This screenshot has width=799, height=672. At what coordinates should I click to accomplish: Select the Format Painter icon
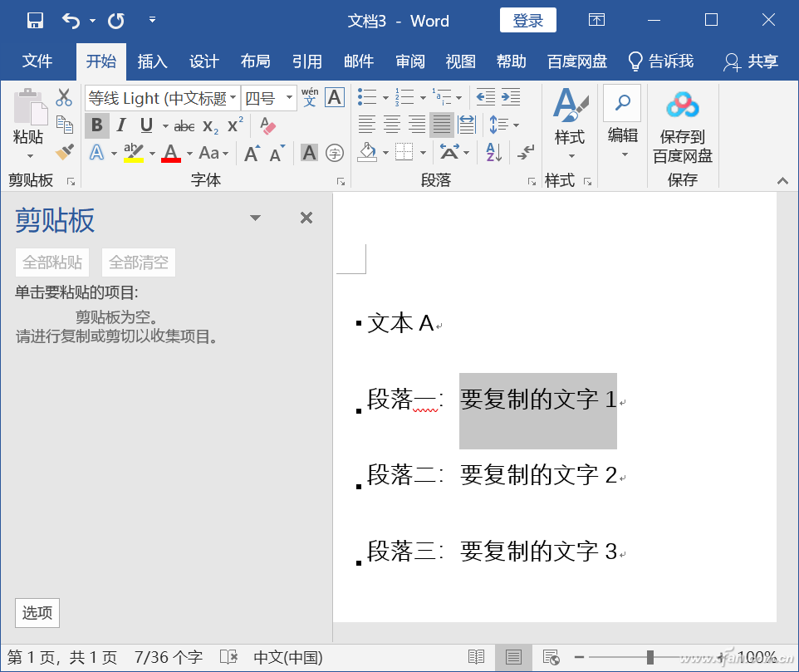[x=64, y=152]
